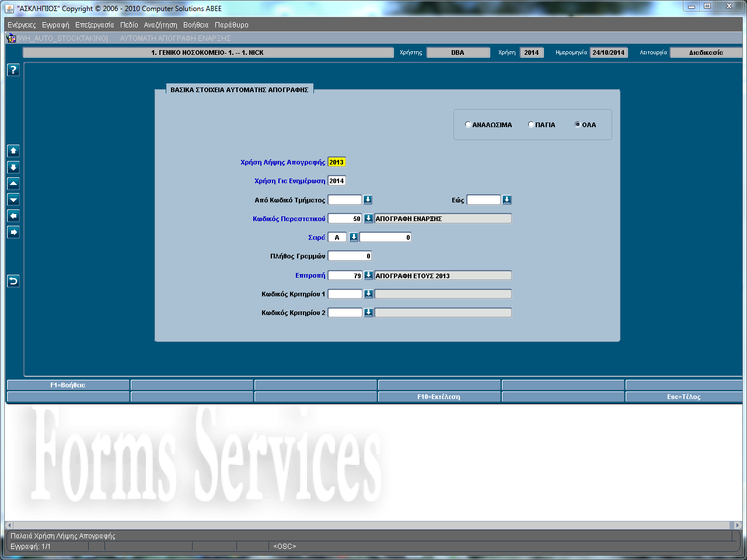747x560 pixels.
Task: Select the ΑΝΑΛΩΣΙΜΑ radio button
Action: (468, 124)
